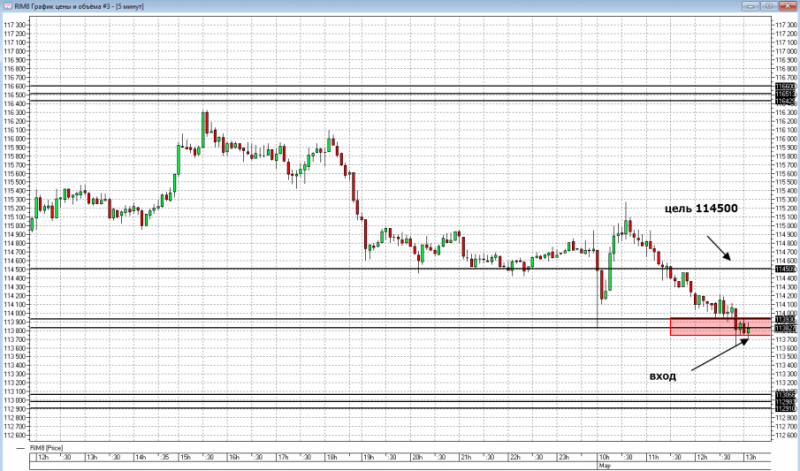Click the '15h' time axis label
The image size is (800, 471).
185,457
